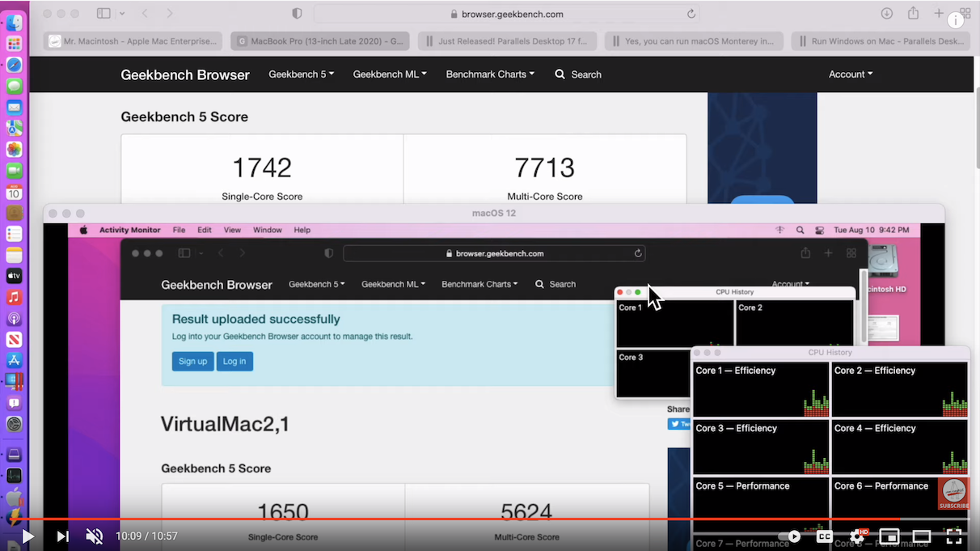Open Downloads in outer Safari toolbar
Viewport: 980px width, 551px height.
pyautogui.click(x=887, y=14)
